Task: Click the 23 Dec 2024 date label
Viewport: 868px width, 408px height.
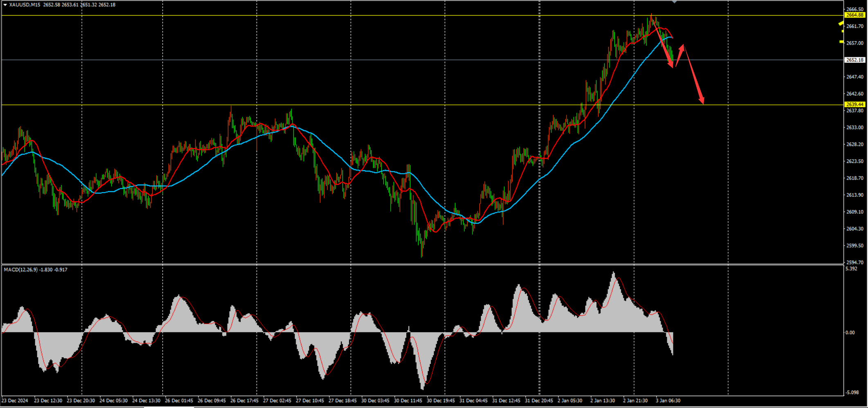Action: pos(15,401)
